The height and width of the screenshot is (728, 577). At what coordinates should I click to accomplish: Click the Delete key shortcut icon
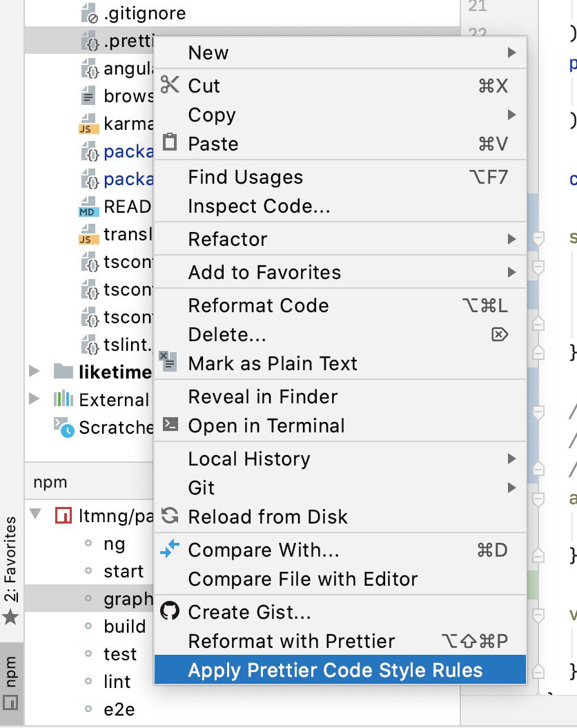[500, 334]
